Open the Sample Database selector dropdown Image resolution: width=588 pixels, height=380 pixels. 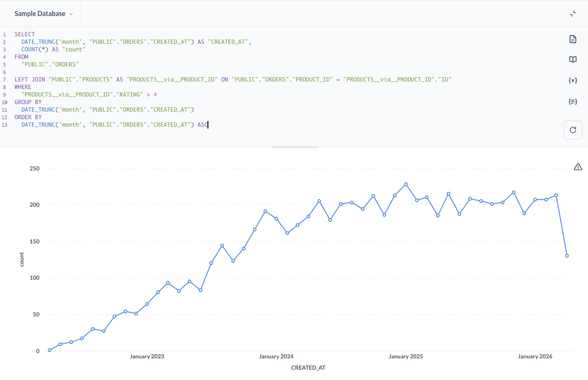pos(43,14)
